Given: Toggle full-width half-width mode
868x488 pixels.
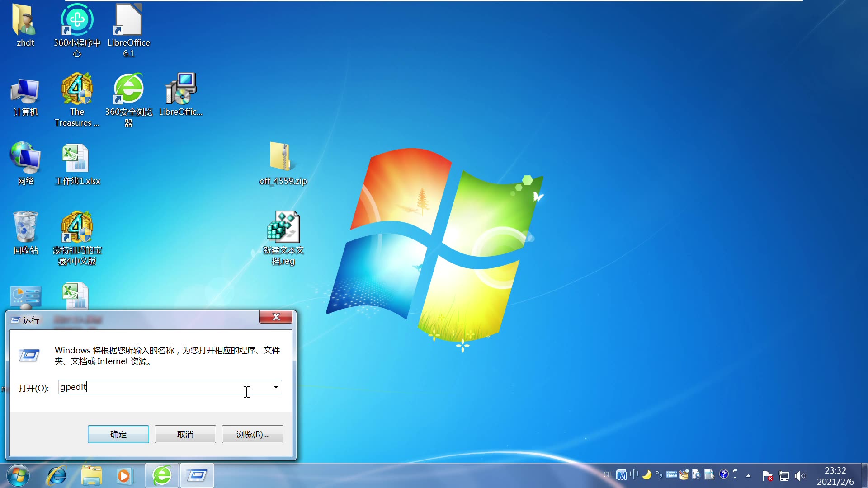Looking at the screenshot, I should [x=647, y=475].
